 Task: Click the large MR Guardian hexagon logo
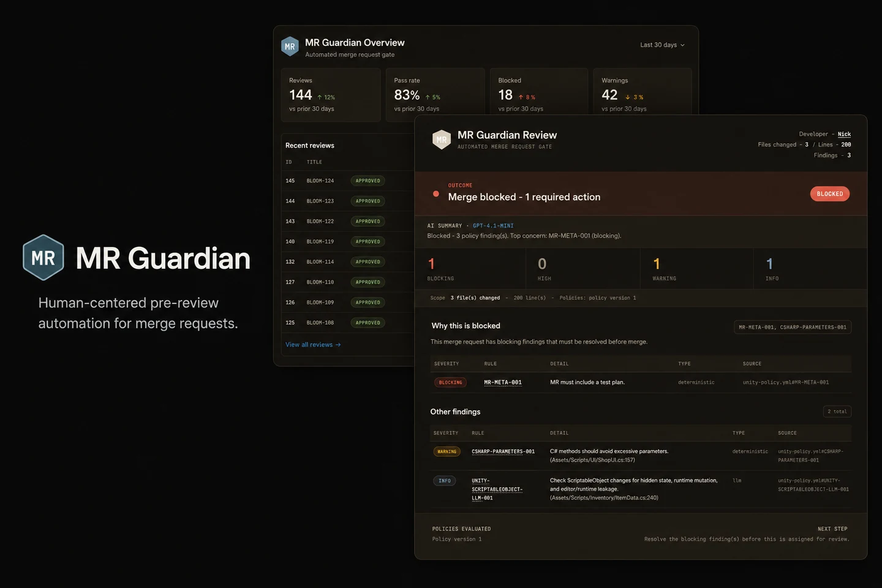point(43,258)
